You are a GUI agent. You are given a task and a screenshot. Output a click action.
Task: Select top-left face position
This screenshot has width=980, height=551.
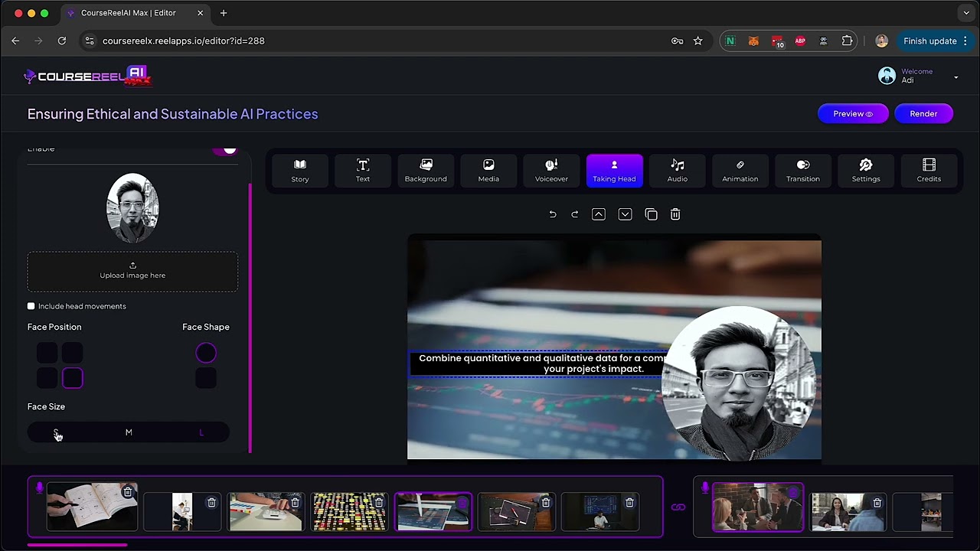coord(47,353)
